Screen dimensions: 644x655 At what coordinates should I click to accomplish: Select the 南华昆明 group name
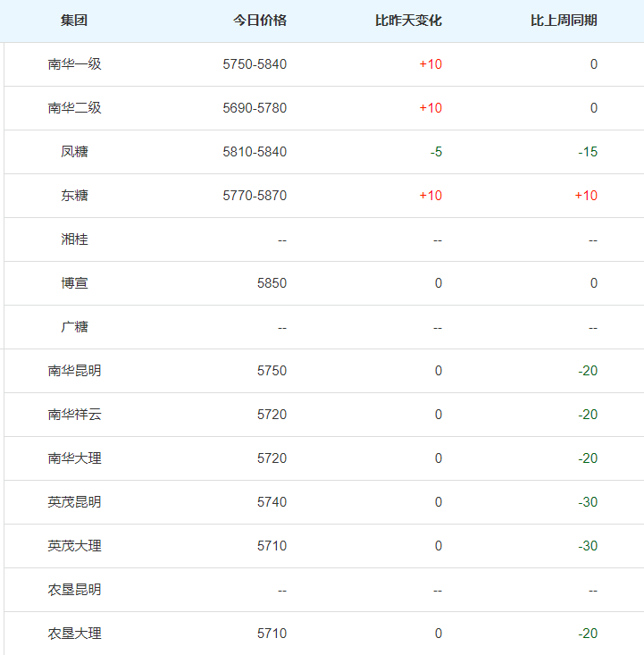click(74, 371)
